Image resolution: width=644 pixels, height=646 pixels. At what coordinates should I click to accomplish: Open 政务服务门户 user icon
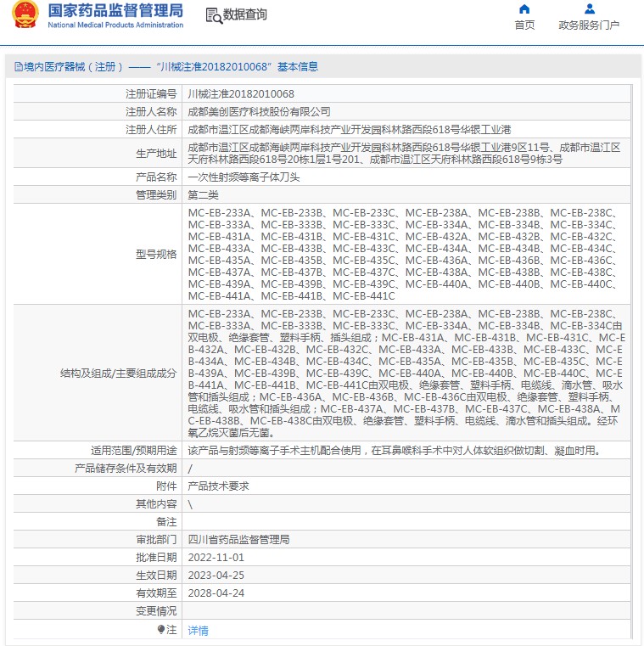click(x=589, y=8)
